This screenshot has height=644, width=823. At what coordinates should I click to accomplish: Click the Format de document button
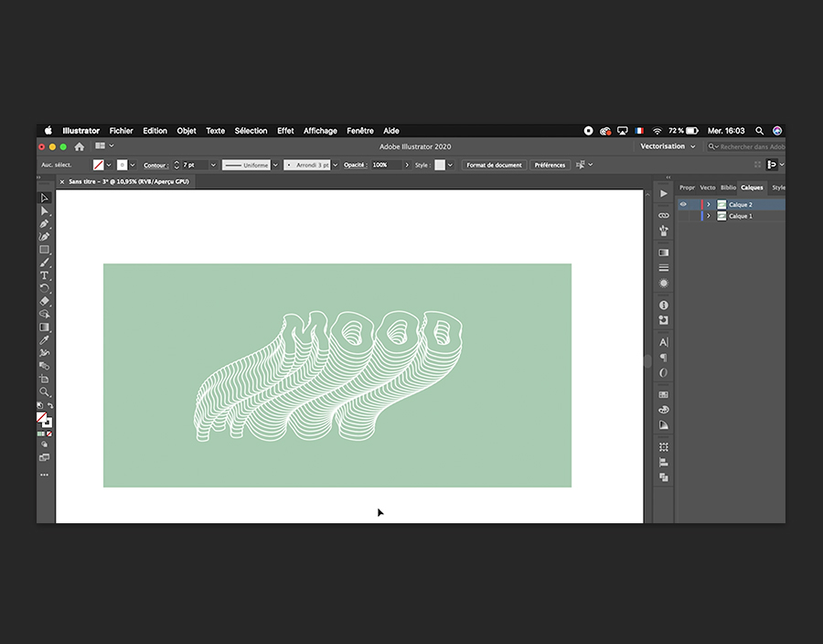pyautogui.click(x=494, y=165)
